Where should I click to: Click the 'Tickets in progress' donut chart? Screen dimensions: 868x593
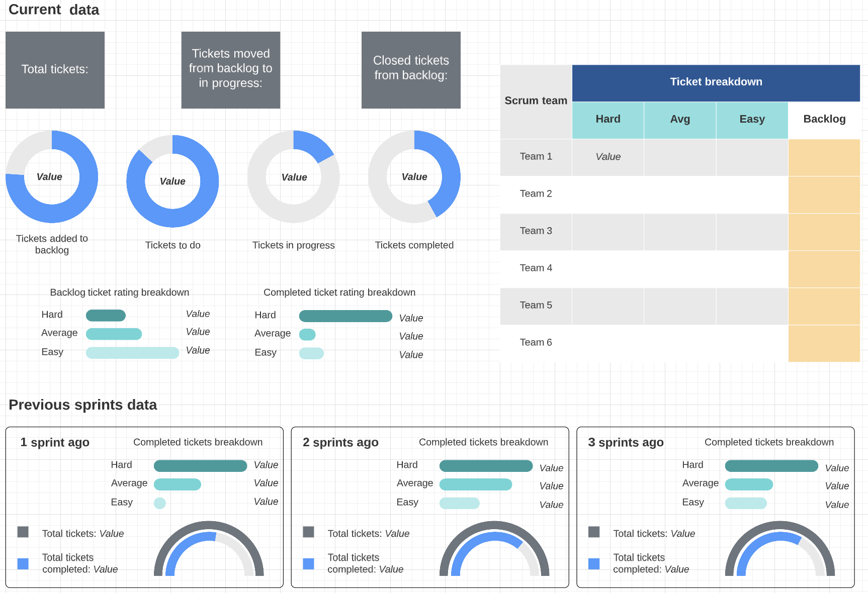pos(294,176)
